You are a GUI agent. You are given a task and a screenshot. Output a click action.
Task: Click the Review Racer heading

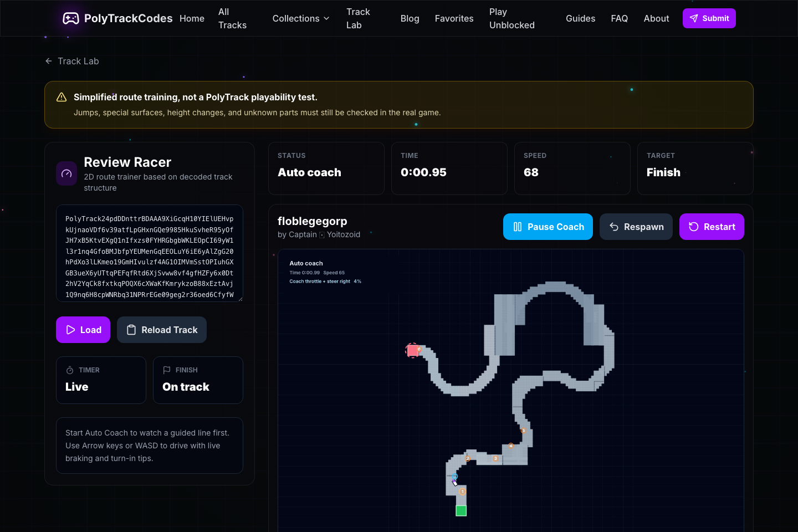[x=127, y=162]
